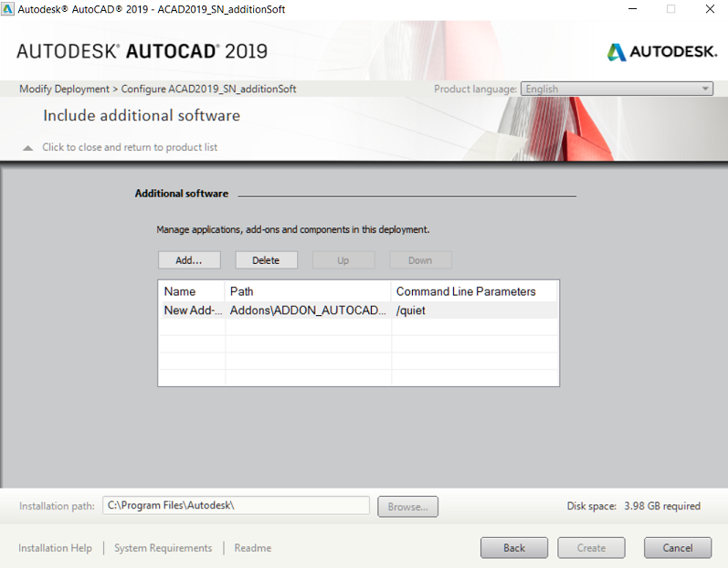728x568 pixels.
Task: Select the Addons\ADDON_AUTOCAD... path cell
Action: [x=308, y=310]
